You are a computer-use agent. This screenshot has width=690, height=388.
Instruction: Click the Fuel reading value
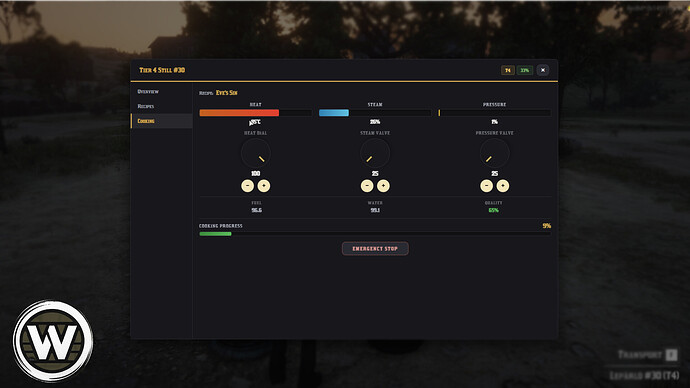click(257, 210)
